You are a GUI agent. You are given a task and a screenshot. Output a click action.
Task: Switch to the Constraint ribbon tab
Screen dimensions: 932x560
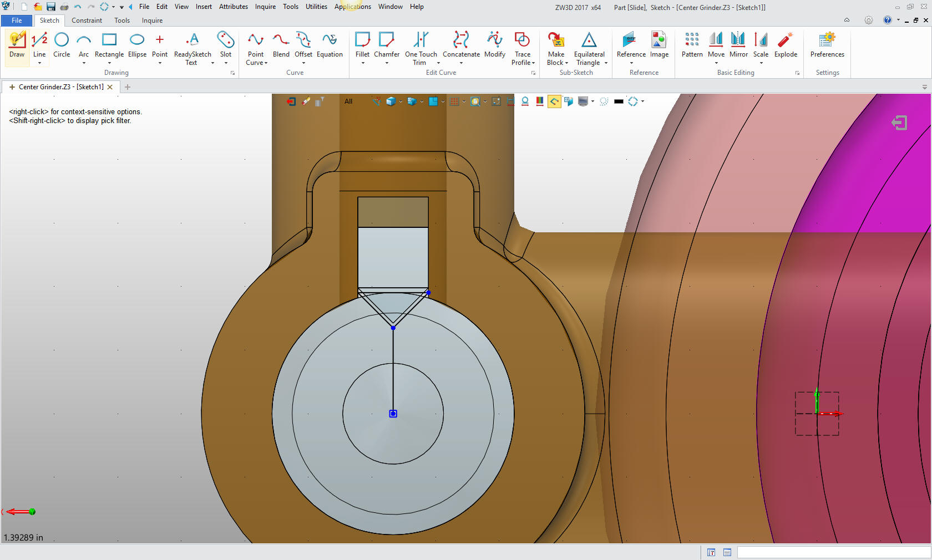pos(87,21)
